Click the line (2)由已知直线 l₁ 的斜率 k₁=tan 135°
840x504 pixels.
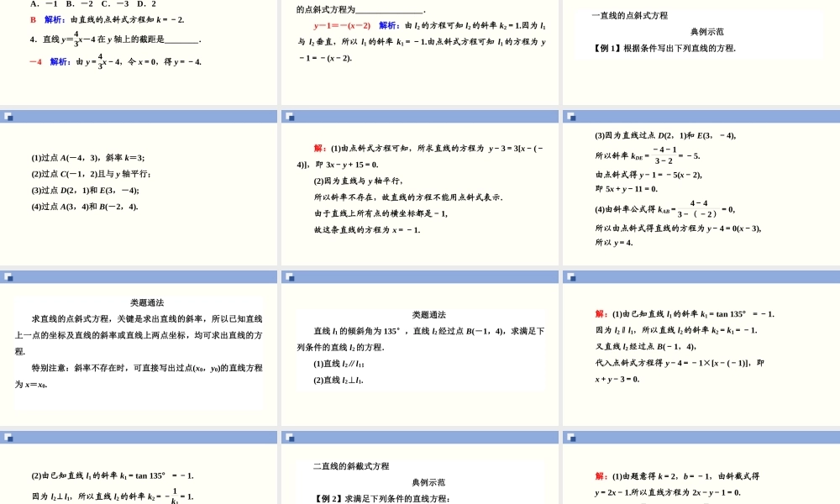click(113, 475)
